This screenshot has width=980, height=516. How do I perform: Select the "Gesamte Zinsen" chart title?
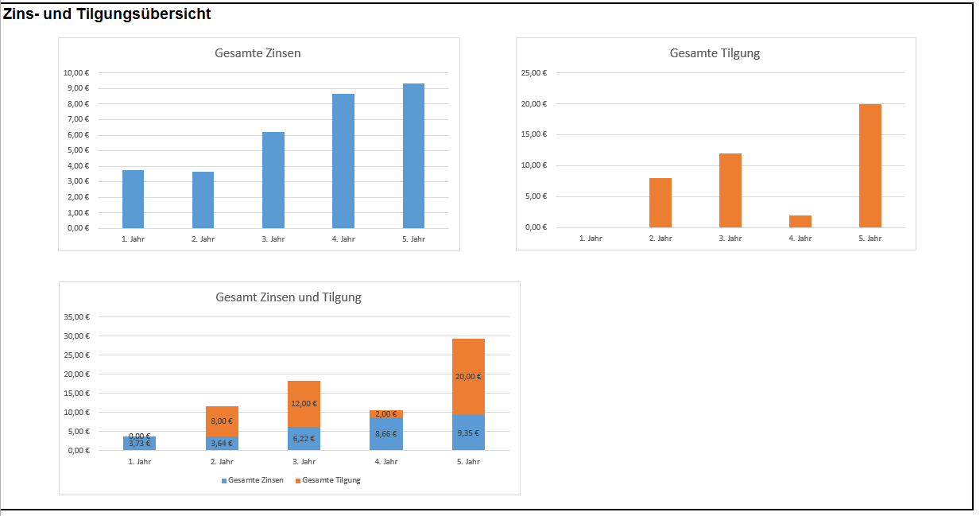point(258,53)
